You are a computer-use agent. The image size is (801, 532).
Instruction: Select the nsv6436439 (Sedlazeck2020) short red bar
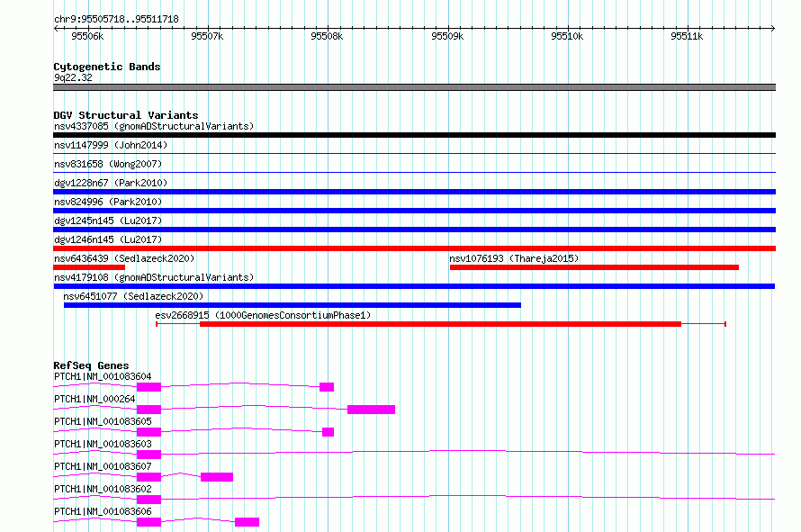[x=89, y=267]
